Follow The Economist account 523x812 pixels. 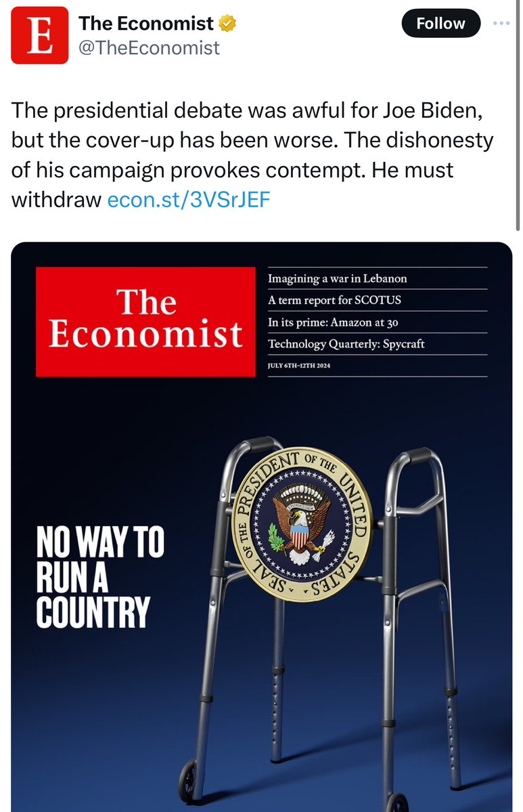point(440,24)
